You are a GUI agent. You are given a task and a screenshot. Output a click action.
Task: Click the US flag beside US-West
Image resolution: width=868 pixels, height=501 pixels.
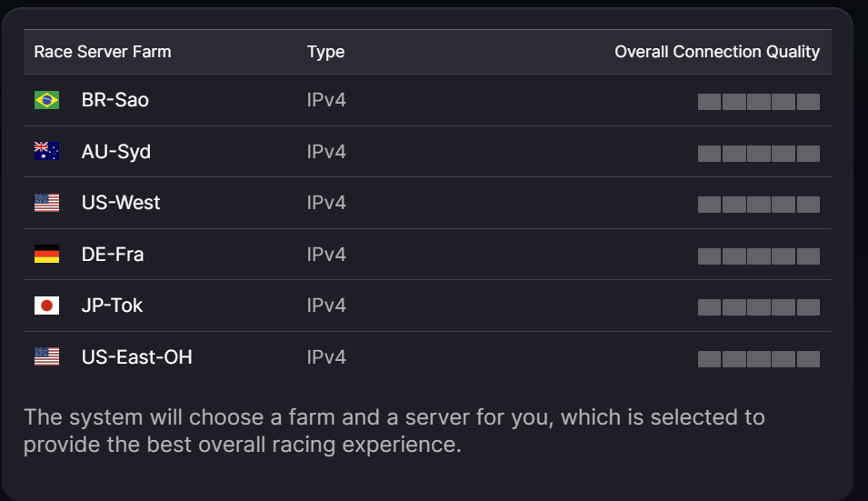[x=46, y=203]
